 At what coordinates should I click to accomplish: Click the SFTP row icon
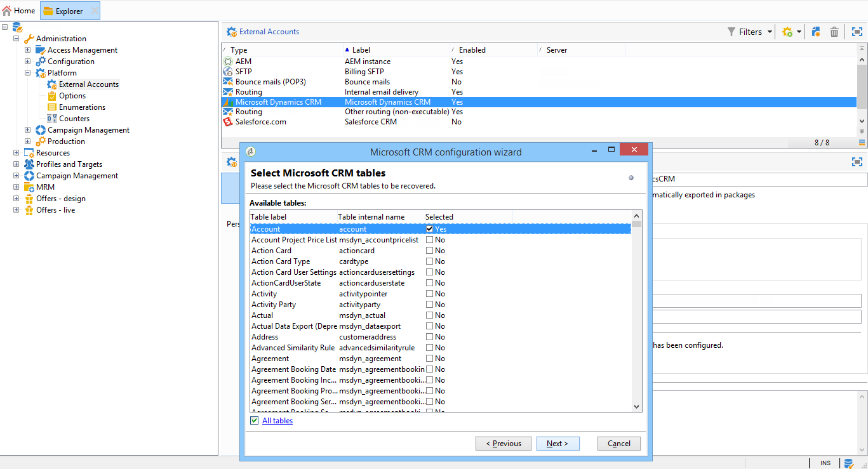(x=228, y=72)
